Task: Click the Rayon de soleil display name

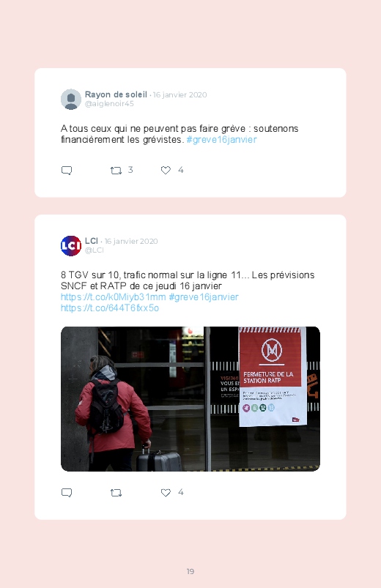Action: tap(116, 94)
